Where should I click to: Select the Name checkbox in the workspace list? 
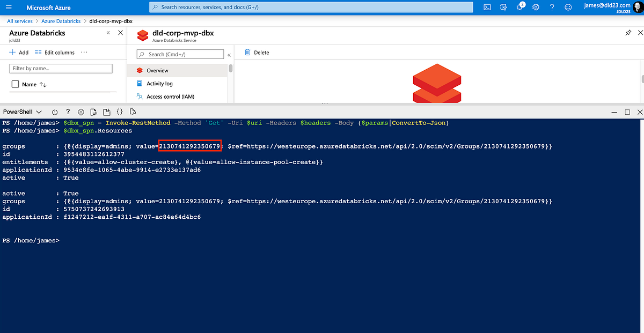pyautogui.click(x=15, y=84)
